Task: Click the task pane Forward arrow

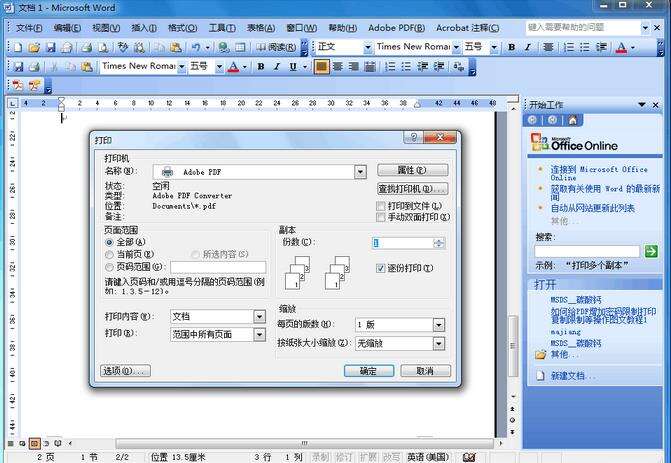Action: click(x=552, y=120)
